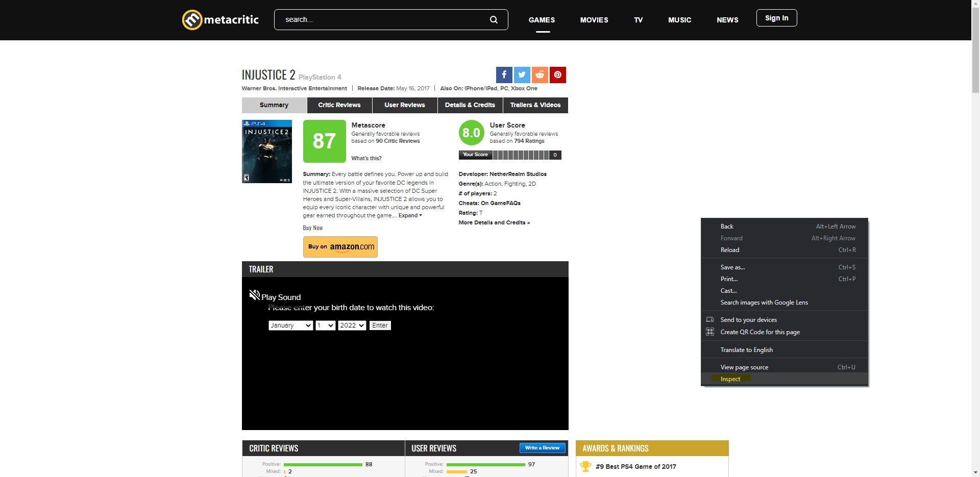This screenshot has width=980, height=477.
Task: Click Play Sound in trailer
Action: (281, 297)
